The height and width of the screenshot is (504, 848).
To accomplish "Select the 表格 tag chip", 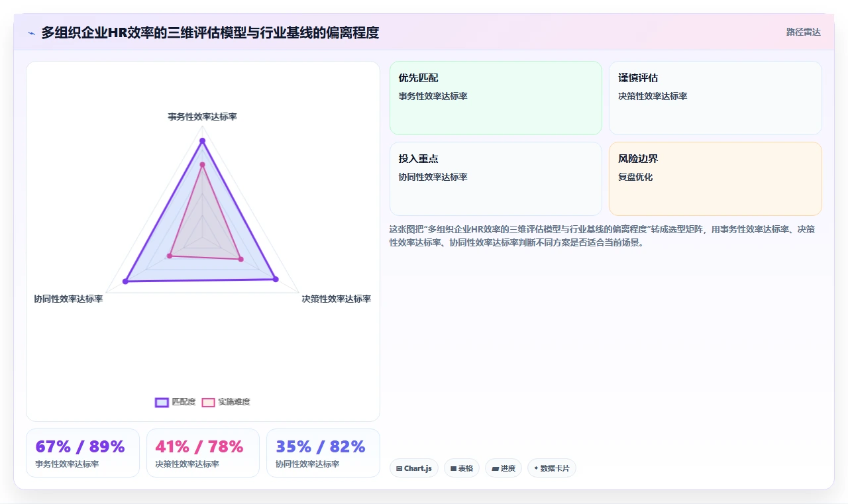I will point(462,468).
